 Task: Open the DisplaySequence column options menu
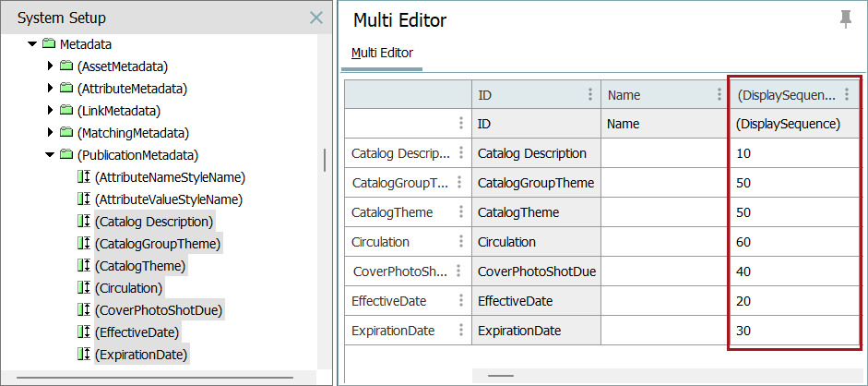point(847,95)
